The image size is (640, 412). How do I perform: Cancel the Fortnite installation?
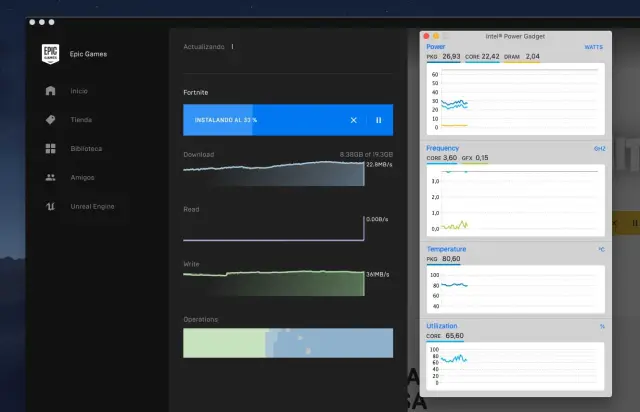pos(353,120)
